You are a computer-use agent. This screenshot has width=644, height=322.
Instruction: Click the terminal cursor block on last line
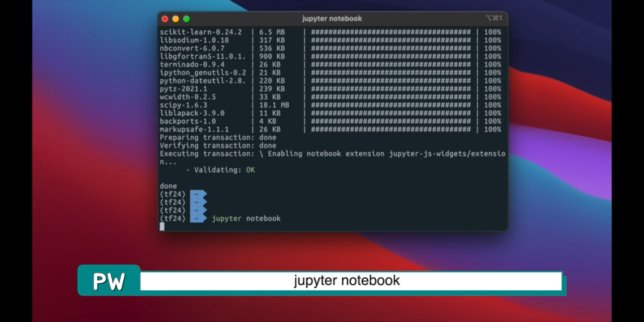tap(162, 226)
